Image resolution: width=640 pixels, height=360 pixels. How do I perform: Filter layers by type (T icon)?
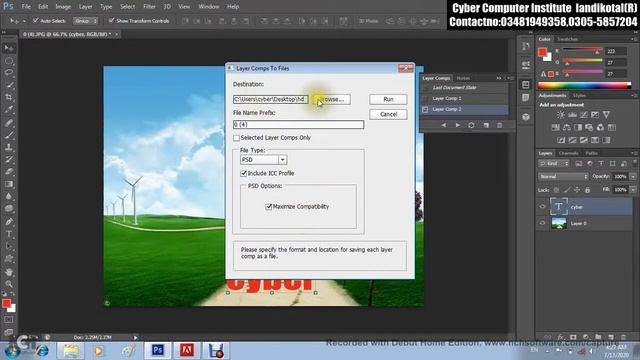[x=601, y=164]
